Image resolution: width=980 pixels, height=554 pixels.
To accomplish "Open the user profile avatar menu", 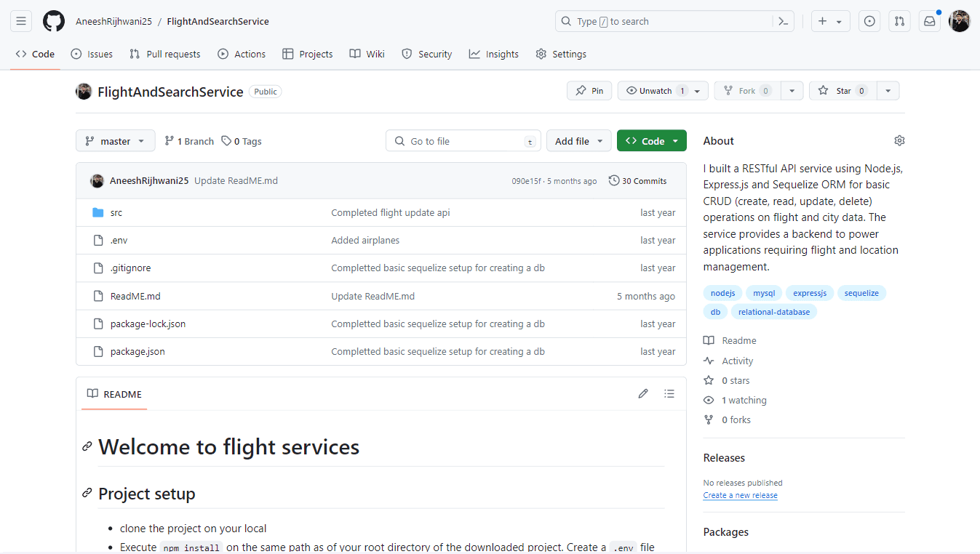I will pos(959,21).
